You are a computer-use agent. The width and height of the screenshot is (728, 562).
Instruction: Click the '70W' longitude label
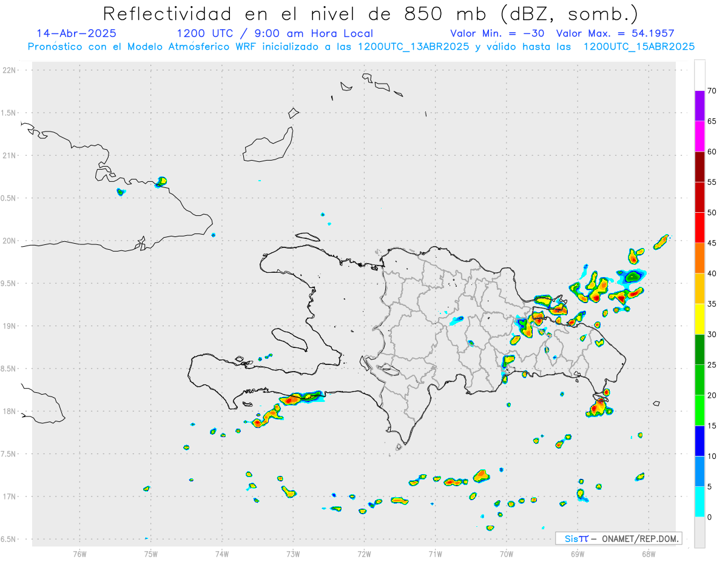[x=506, y=553]
